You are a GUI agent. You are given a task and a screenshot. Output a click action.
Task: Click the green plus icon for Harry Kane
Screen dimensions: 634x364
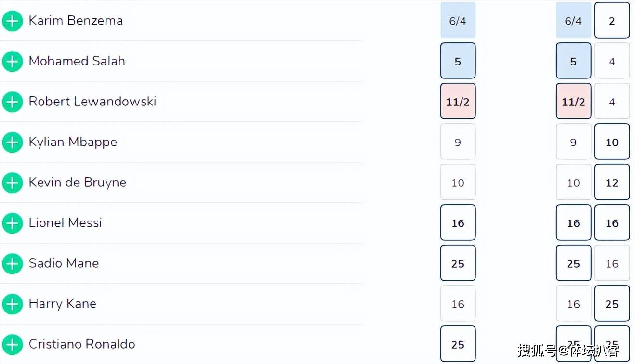[13, 304]
